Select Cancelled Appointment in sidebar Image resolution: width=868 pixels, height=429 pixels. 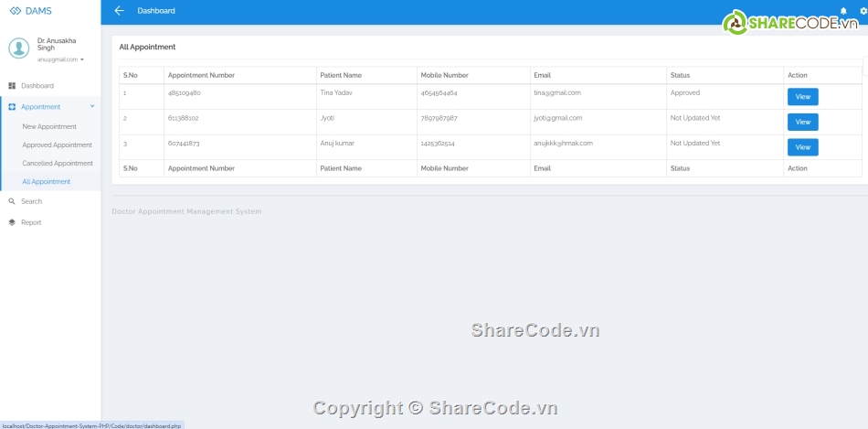click(x=58, y=164)
